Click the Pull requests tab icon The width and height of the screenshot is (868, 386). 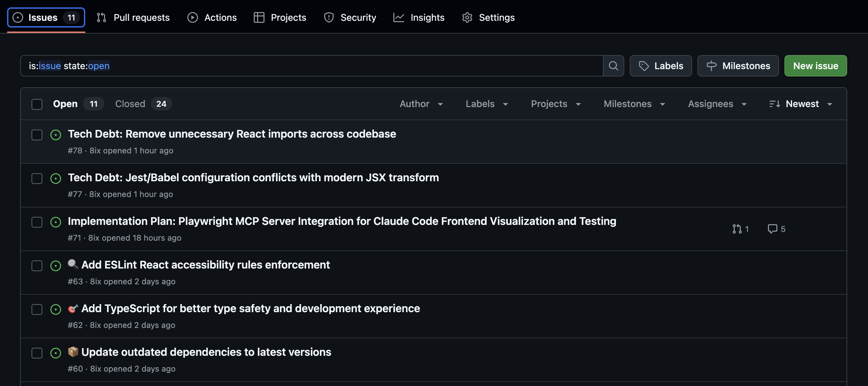(x=101, y=17)
